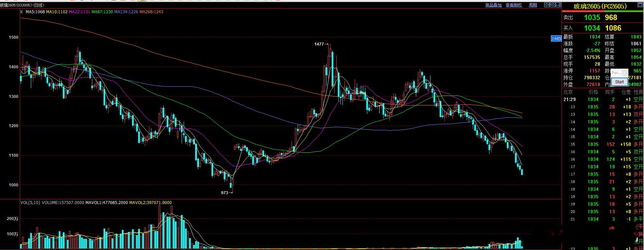Click the 玻璃2605(FG2605) quote panel title
The height and width of the screenshot is (250, 644).
[x=600, y=6]
